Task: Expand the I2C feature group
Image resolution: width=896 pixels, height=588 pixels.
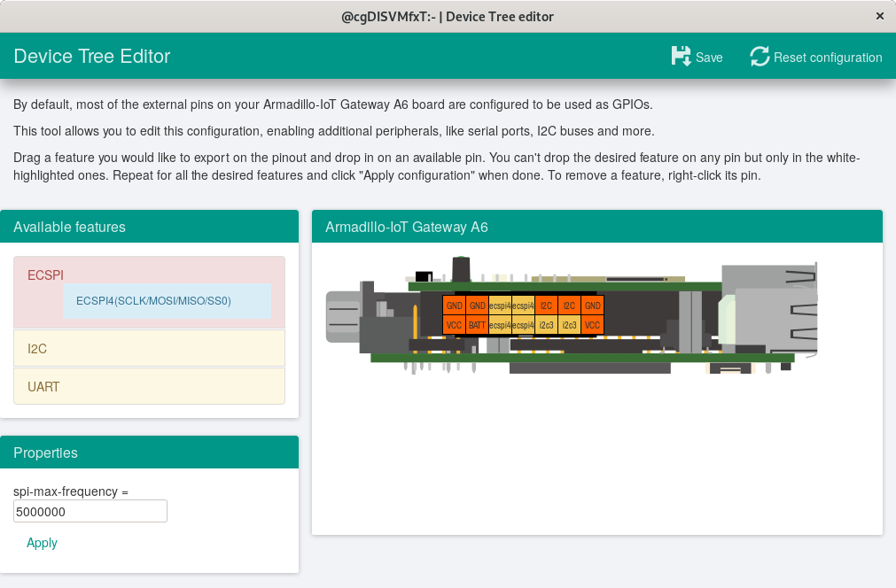Action: (149, 348)
